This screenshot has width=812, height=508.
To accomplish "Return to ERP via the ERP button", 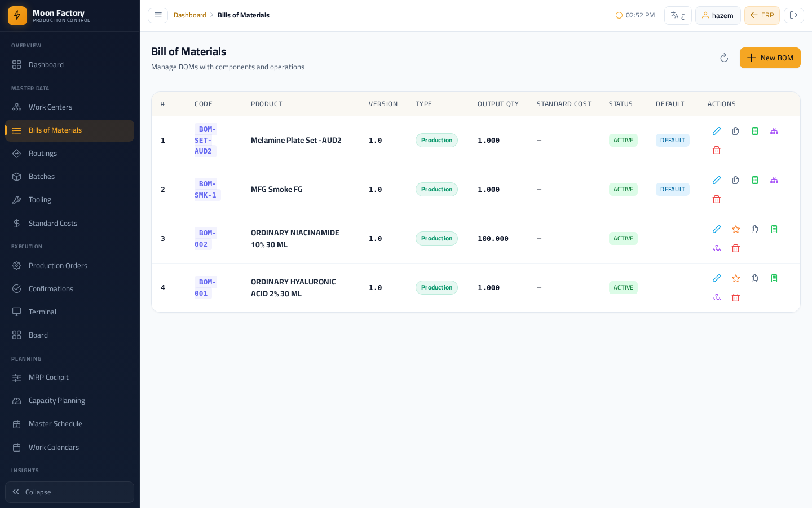I will coord(762,15).
